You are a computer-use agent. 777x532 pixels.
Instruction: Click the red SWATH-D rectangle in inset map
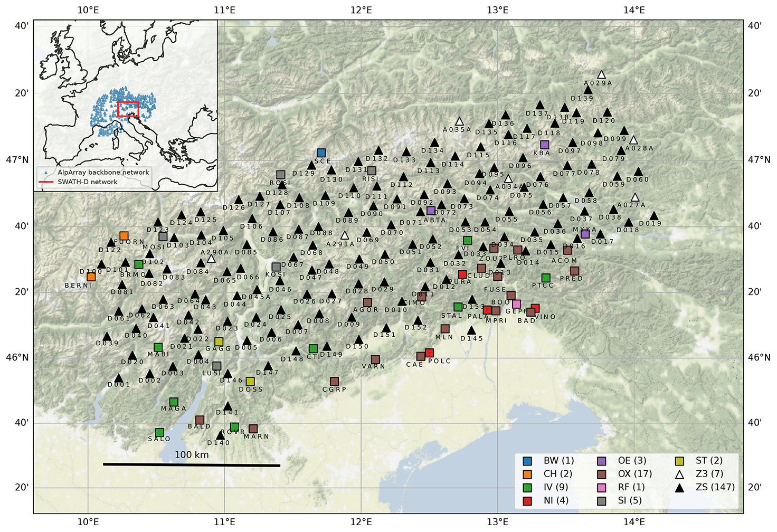point(128,109)
